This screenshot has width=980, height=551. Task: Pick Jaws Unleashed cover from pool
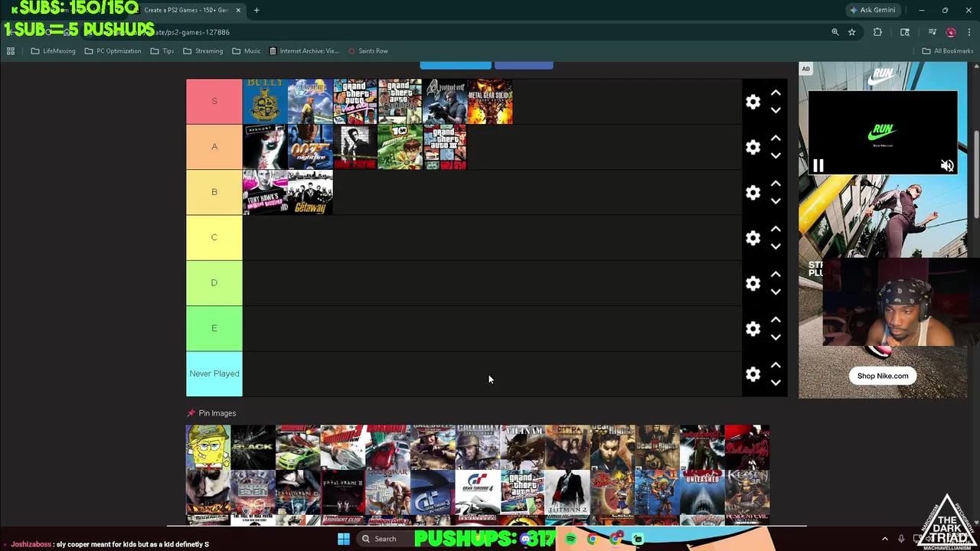tap(702, 493)
